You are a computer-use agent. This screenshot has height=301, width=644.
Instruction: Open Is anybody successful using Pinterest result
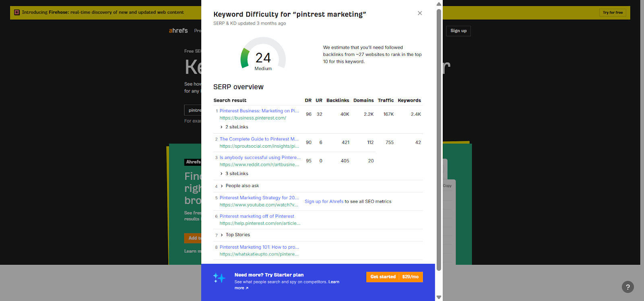[x=260, y=158]
